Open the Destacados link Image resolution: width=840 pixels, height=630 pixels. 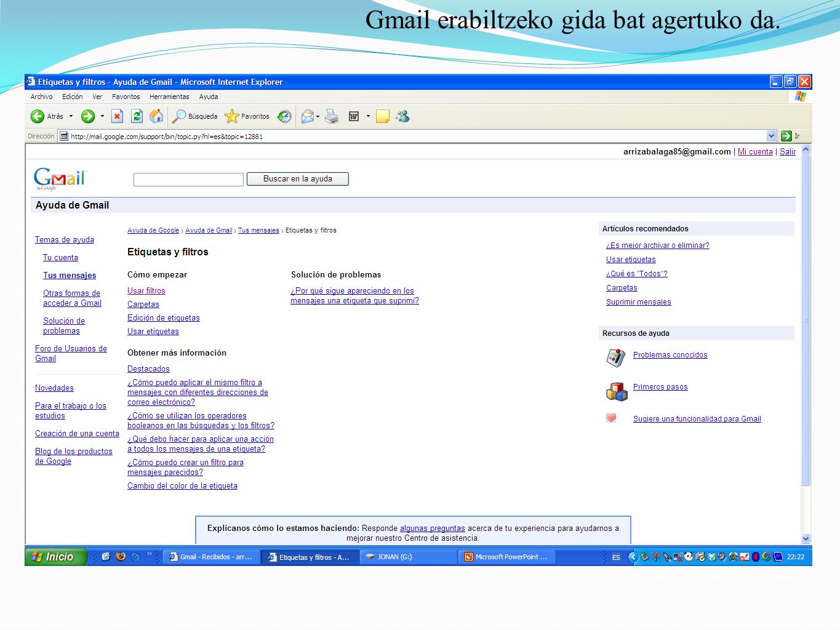click(148, 369)
